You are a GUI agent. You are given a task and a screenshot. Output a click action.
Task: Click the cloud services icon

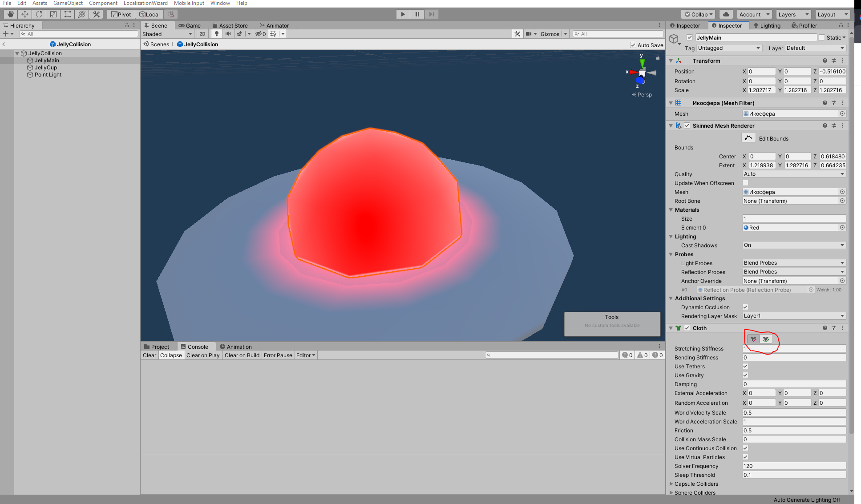[726, 14]
